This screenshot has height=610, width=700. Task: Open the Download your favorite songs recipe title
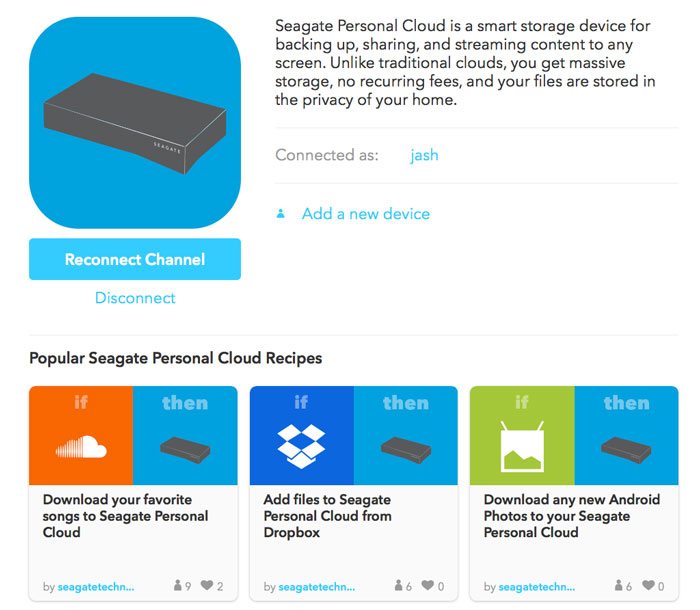point(126,516)
